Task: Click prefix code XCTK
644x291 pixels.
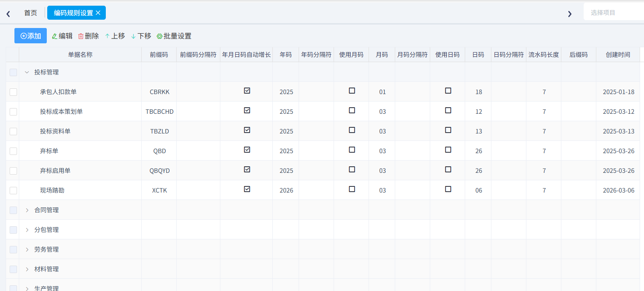Action: [160, 190]
